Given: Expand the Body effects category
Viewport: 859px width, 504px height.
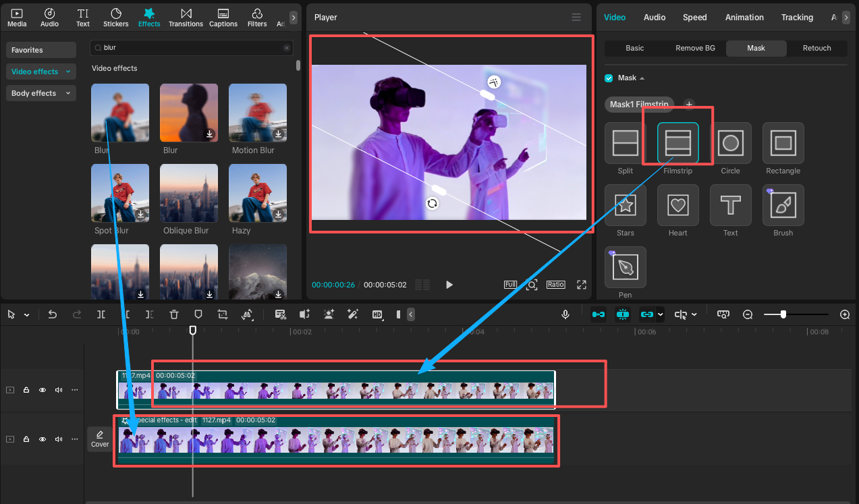Looking at the screenshot, I should pos(40,93).
